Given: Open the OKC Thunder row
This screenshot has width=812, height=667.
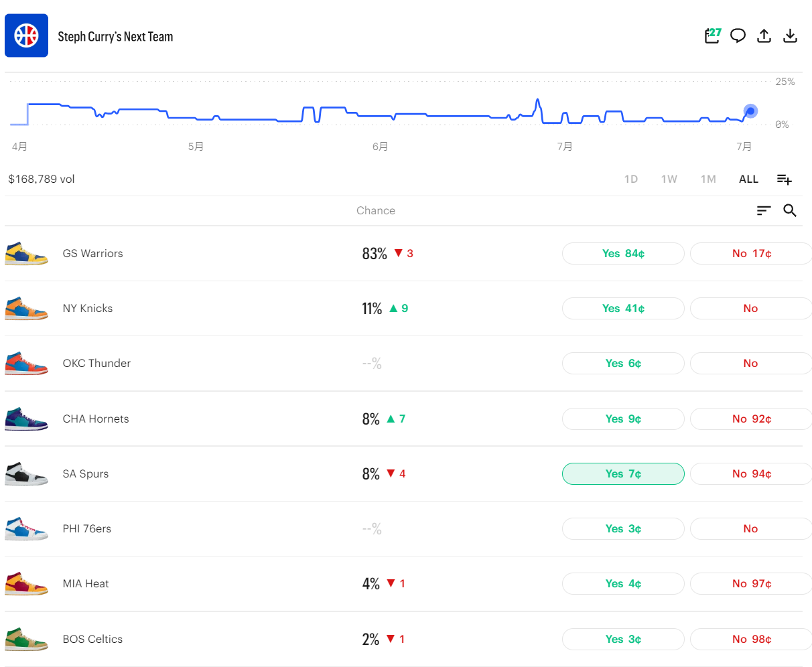Looking at the screenshot, I should tap(403, 364).
